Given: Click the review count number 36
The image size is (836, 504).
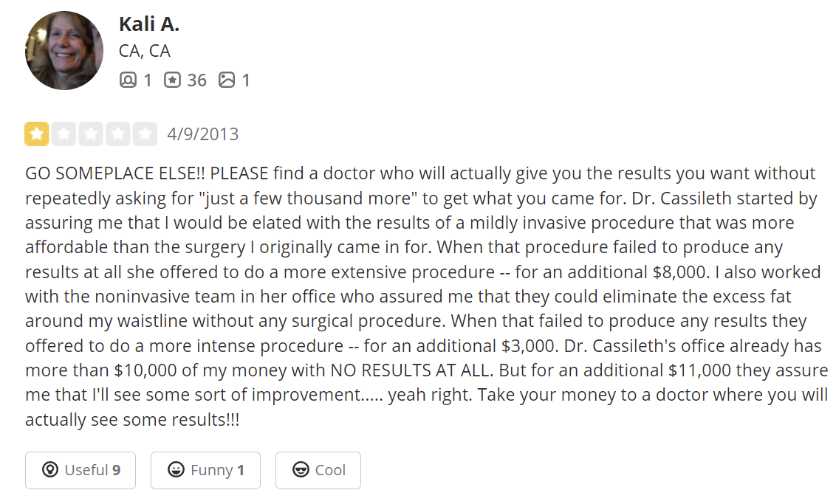Looking at the screenshot, I should (196, 80).
